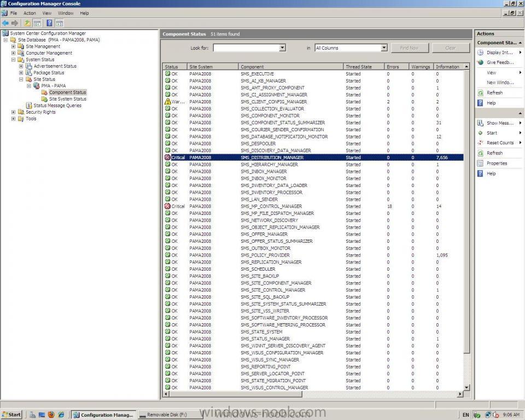Screen dimensions: 525x420
Task: Select the SMS_WSUS_SYNC_MANAGER row
Action: point(314,360)
